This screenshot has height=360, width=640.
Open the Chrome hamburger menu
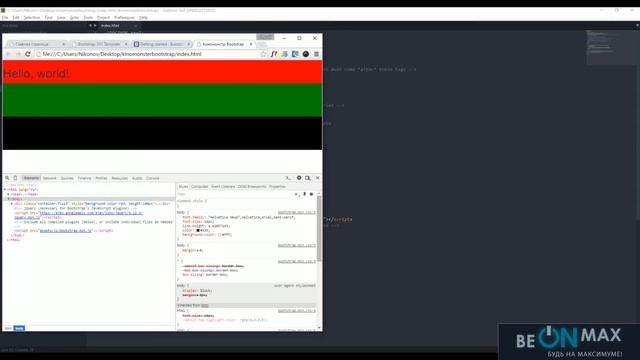(316, 54)
